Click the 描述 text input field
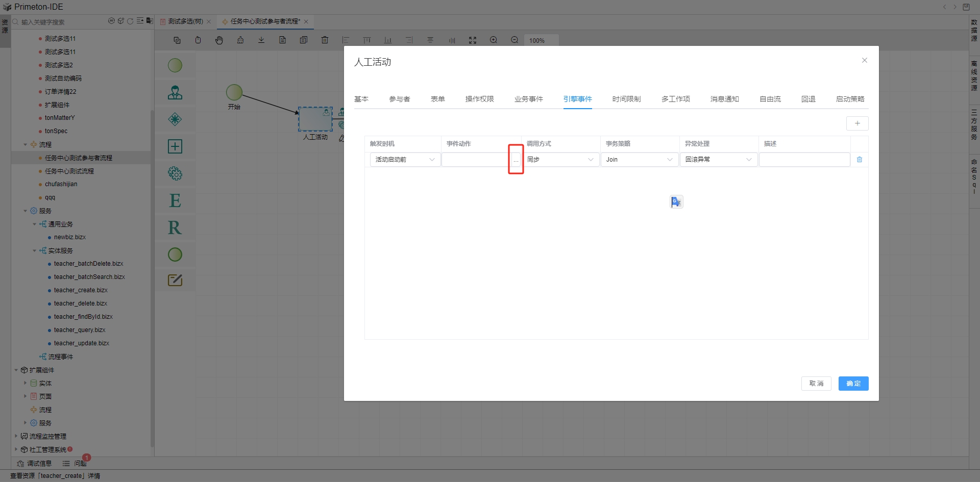This screenshot has height=482, width=980. tap(804, 160)
